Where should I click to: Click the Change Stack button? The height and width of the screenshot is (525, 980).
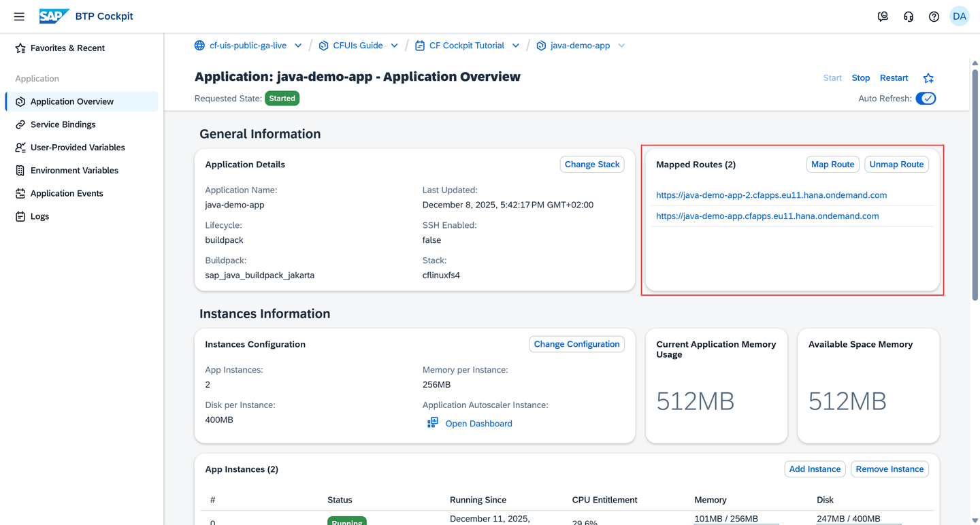pos(592,165)
